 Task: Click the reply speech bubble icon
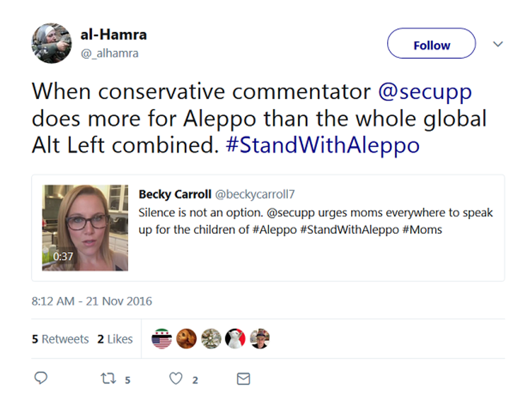(x=41, y=378)
